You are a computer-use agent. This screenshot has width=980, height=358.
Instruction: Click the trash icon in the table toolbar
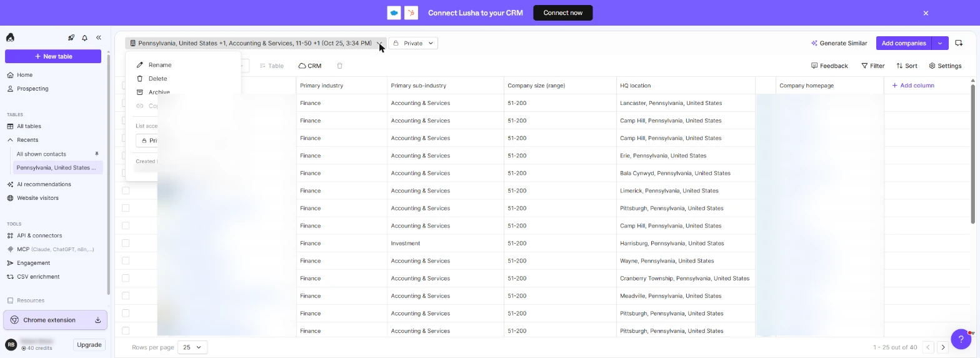[x=340, y=66]
